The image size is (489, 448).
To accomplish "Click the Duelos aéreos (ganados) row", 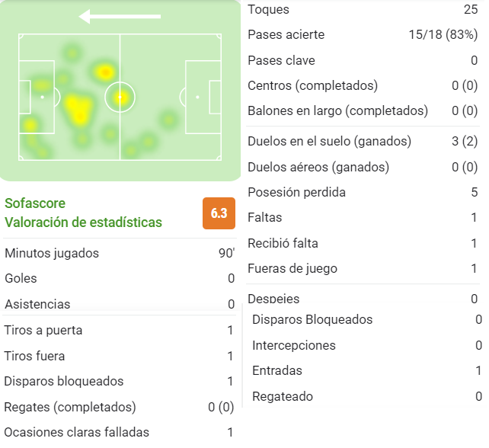I will click(363, 167).
